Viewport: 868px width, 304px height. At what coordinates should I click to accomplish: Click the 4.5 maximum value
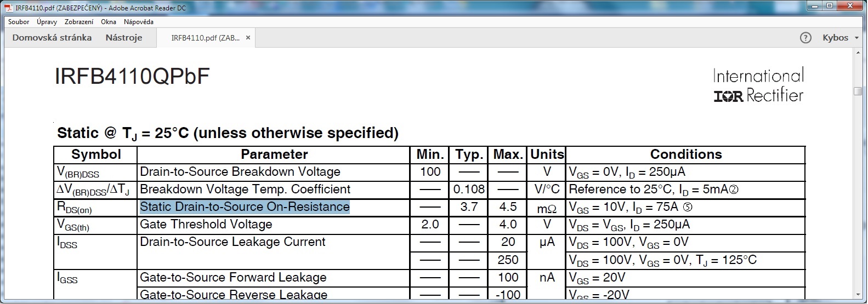pyautogui.click(x=508, y=207)
